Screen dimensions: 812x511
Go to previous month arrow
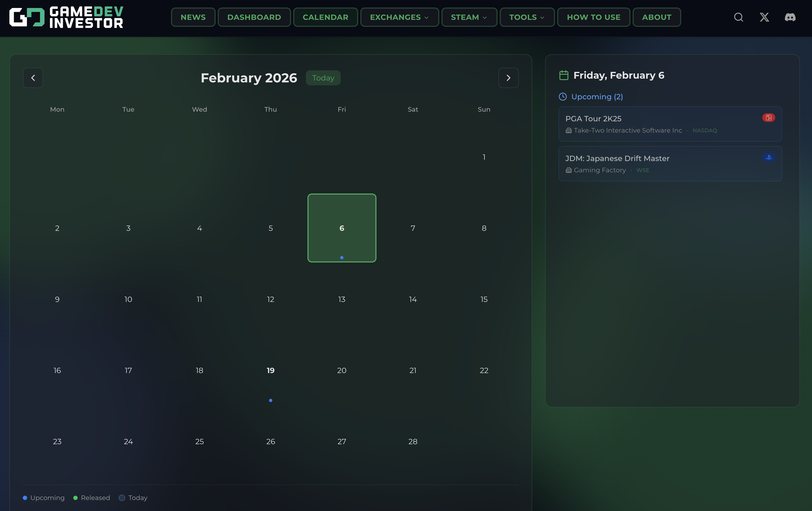33,78
